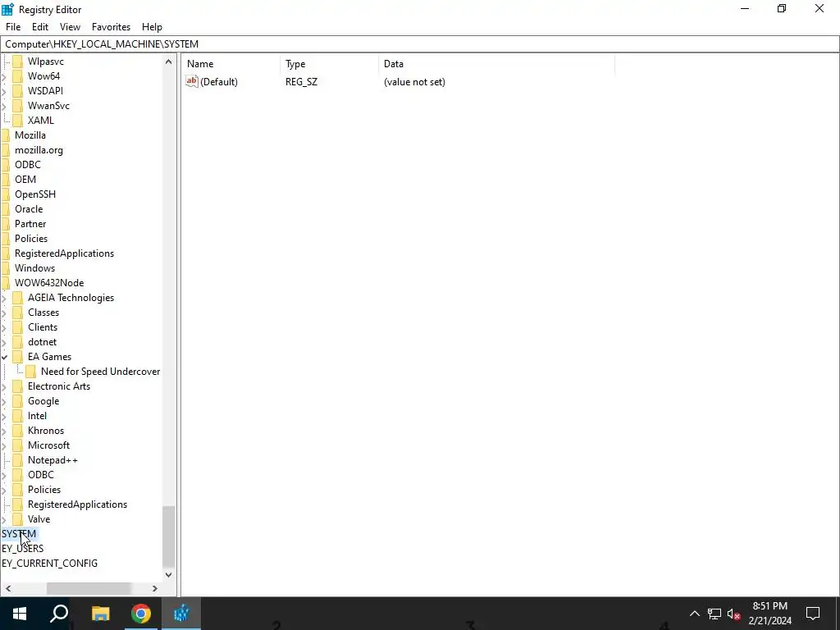The height and width of the screenshot is (630, 840).
Task: Launch Google Chrome from the taskbar
Action: tap(141, 614)
